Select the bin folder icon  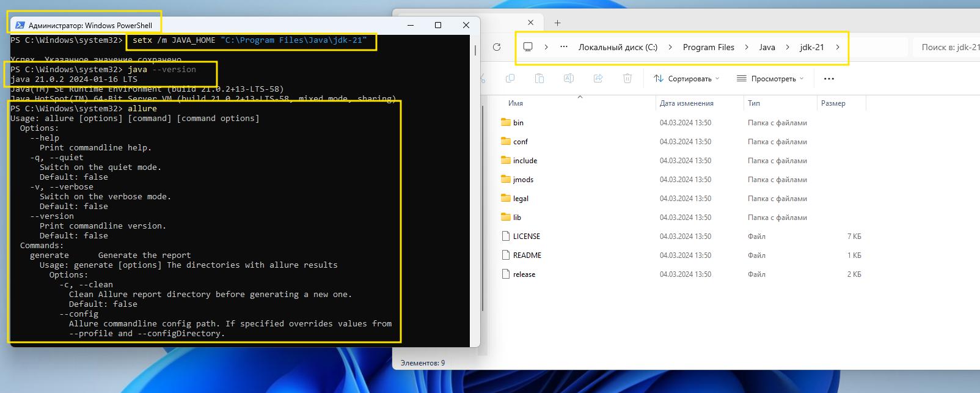[506, 122]
